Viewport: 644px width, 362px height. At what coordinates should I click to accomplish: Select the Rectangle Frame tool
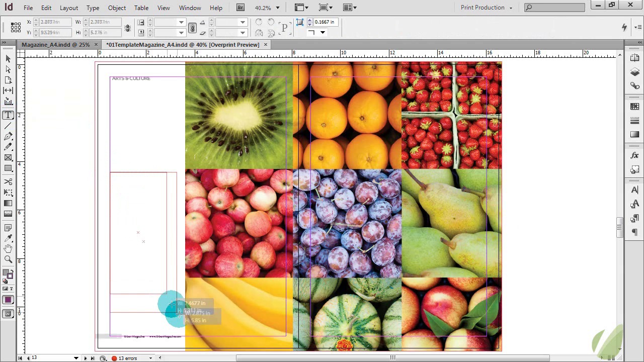tap(8, 157)
